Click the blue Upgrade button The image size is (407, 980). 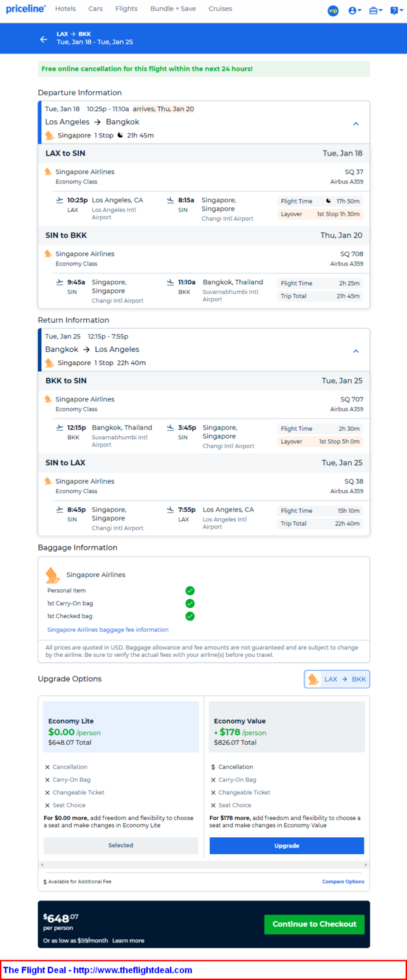point(287,846)
